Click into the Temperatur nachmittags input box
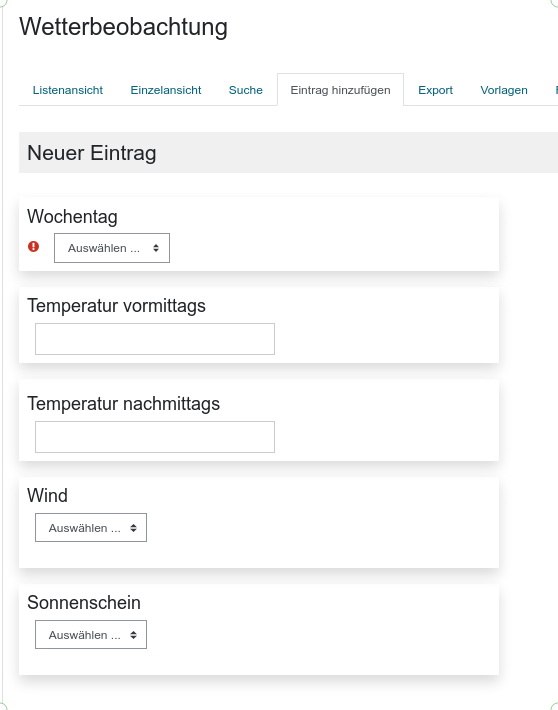The width and height of the screenshot is (558, 710). [155, 437]
